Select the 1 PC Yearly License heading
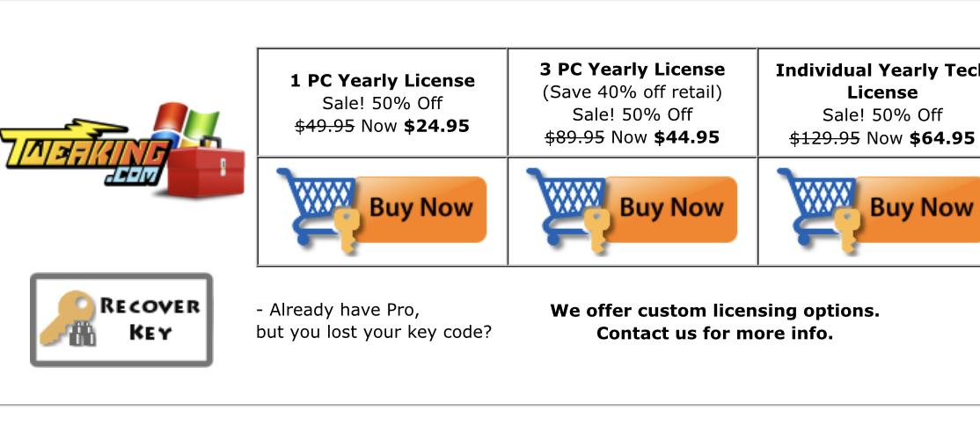980x434 pixels. pyautogui.click(x=382, y=81)
